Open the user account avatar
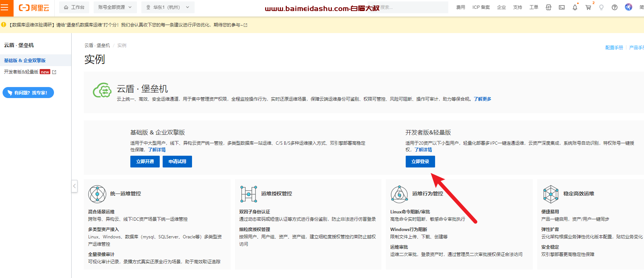644x278 pixels. 629,7
